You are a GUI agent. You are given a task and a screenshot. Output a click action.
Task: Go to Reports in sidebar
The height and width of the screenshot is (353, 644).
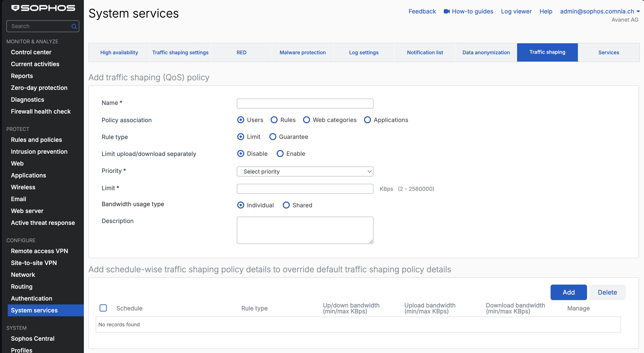pyautogui.click(x=22, y=76)
